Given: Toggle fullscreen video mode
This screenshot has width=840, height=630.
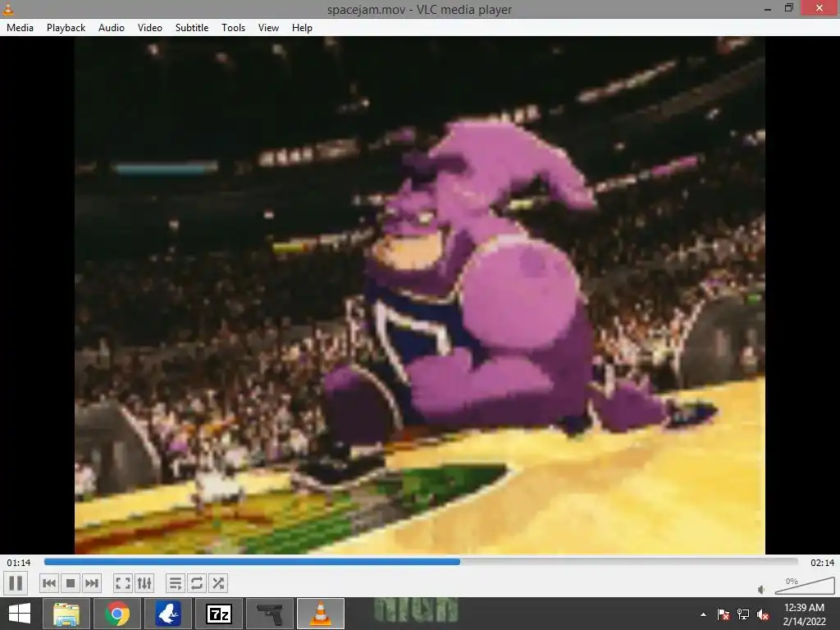Looking at the screenshot, I should point(123,583).
